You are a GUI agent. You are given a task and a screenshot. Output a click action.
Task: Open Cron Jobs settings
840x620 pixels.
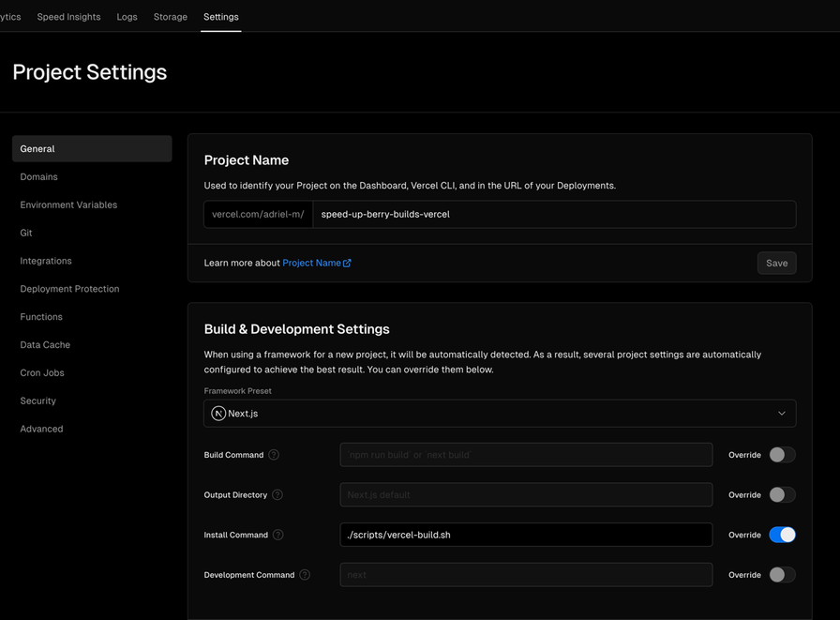[42, 372]
